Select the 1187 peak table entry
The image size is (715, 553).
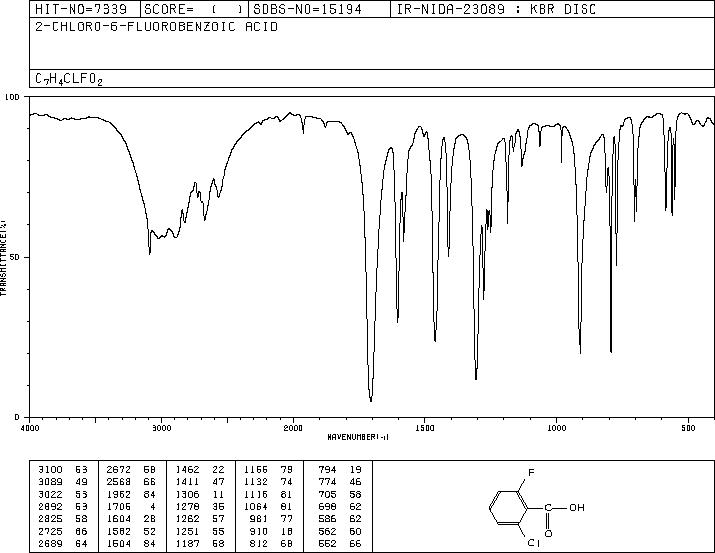[200, 544]
